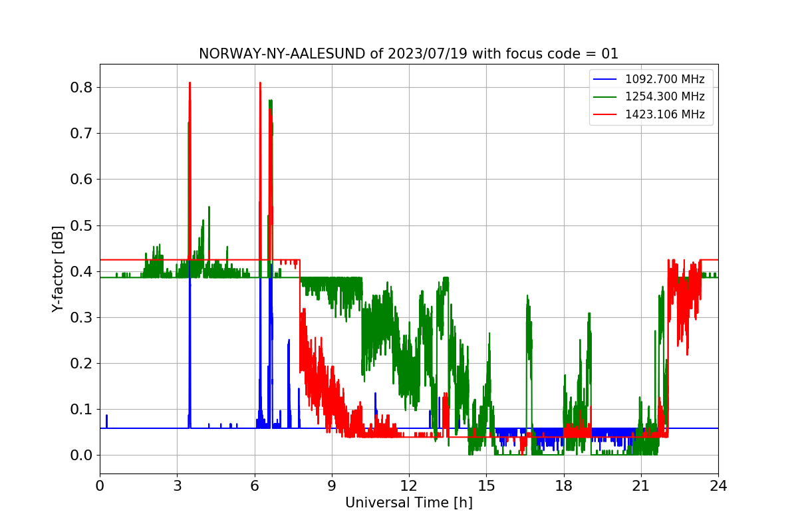
Task: Click the 21 x-axis tick label
Action: (x=641, y=485)
